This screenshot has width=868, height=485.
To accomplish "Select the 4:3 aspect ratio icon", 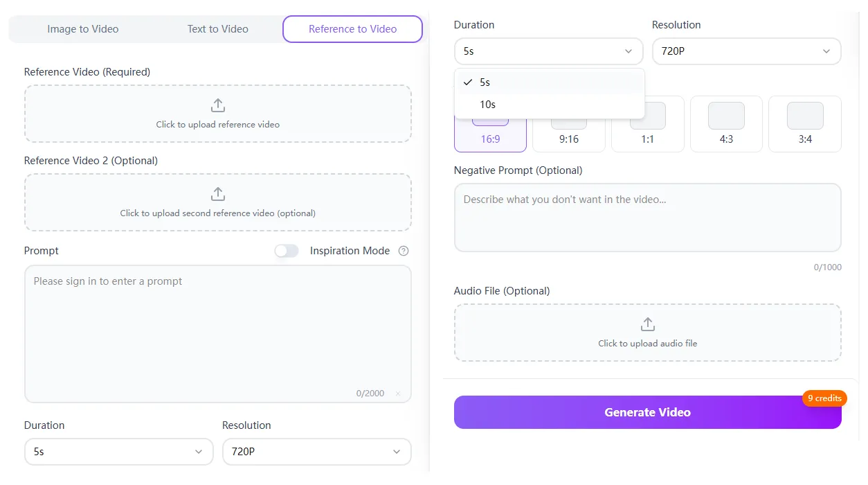I will click(x=726, y=116).
